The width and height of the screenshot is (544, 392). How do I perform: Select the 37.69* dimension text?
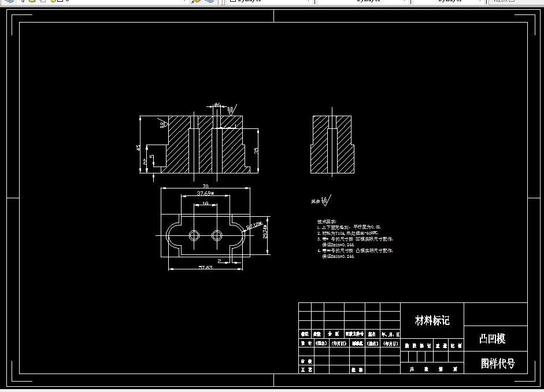click(205, 193)
